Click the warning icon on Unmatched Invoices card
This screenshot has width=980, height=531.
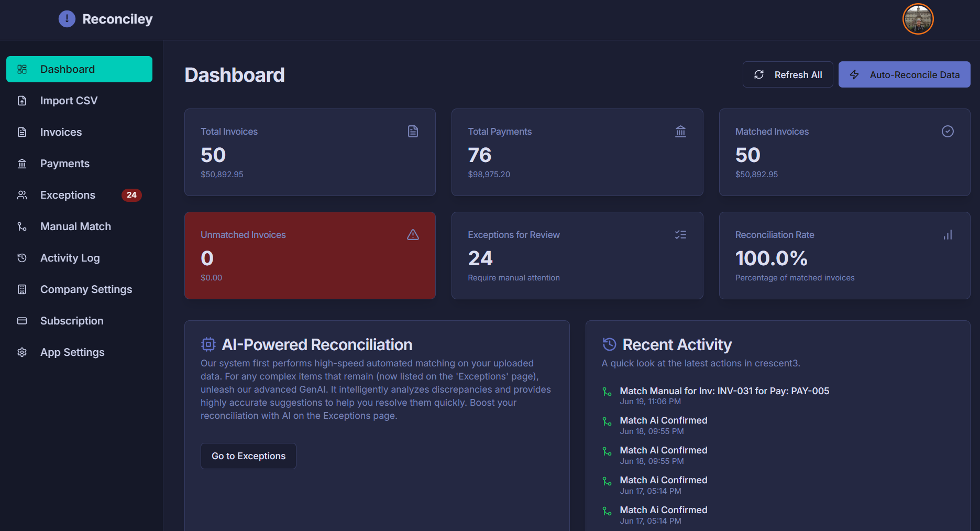coord(413,234)
